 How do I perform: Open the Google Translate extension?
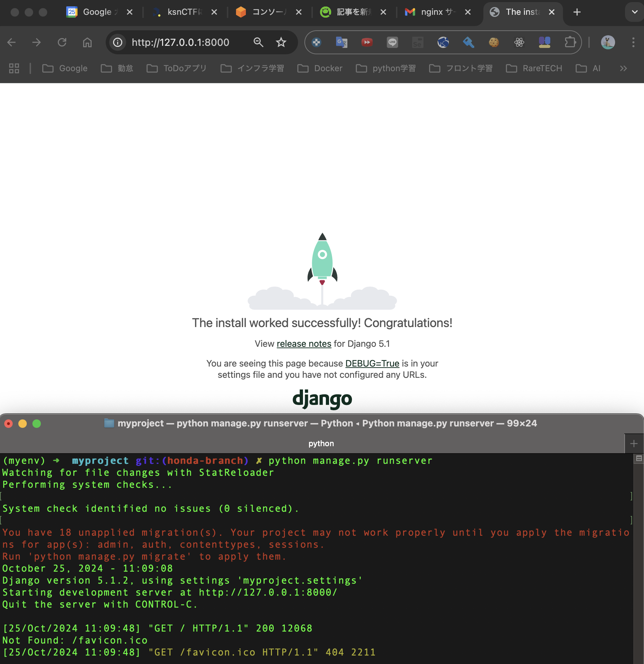click(x=342, y=43)
